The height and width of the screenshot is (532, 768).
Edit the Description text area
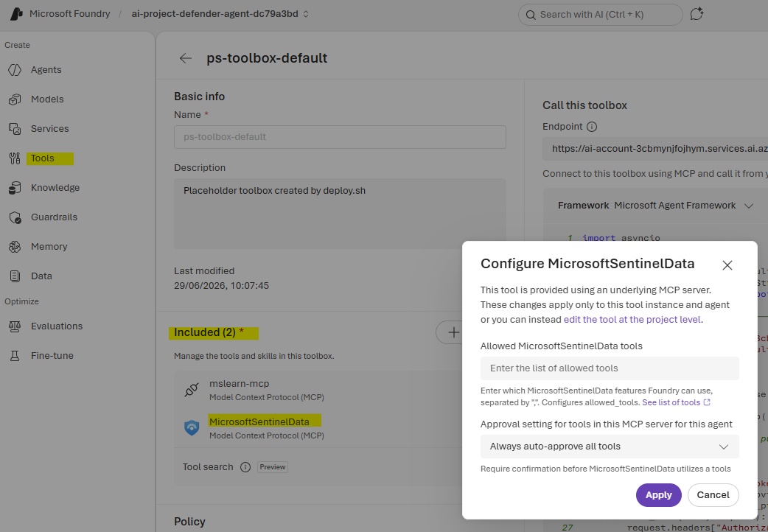point(340,213)
